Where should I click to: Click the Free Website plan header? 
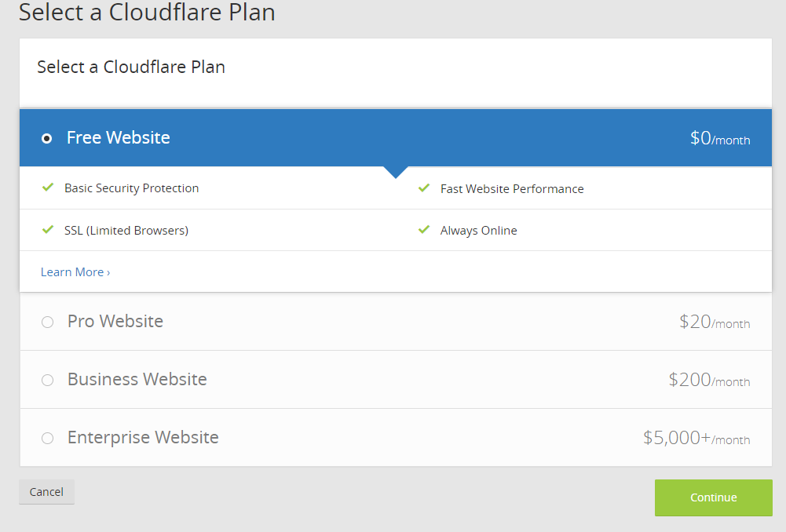(393, 138)
